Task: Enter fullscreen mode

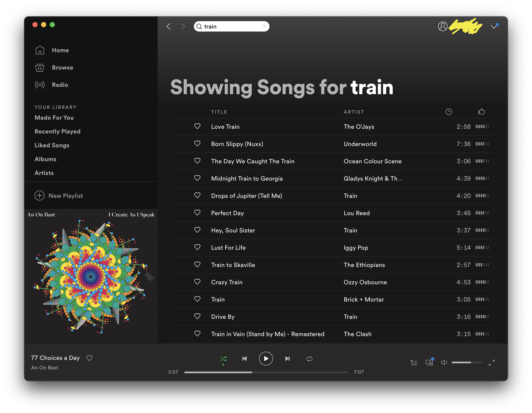Action: [492, 362]
